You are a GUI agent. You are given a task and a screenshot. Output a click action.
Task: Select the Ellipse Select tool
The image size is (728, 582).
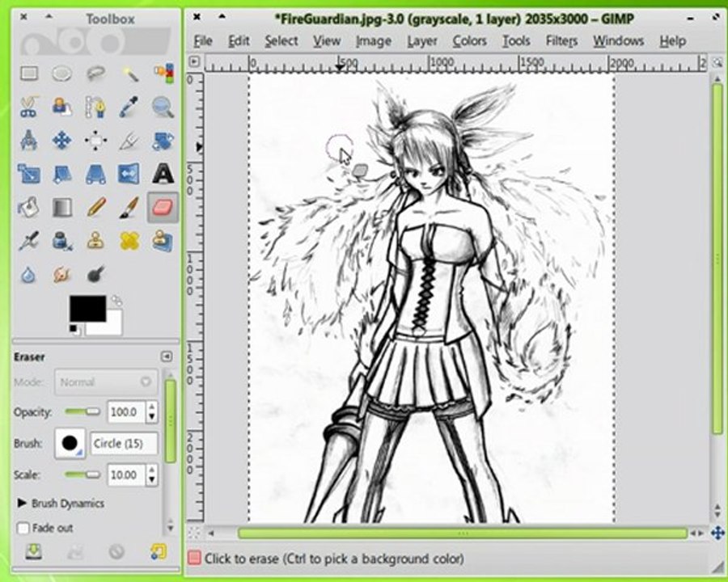click(61, 74)
